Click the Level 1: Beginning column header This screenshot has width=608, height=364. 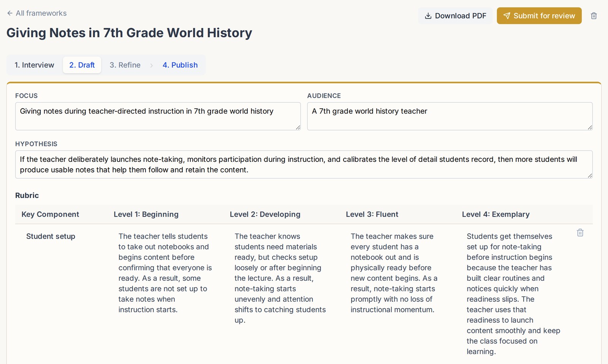[146, 214]
